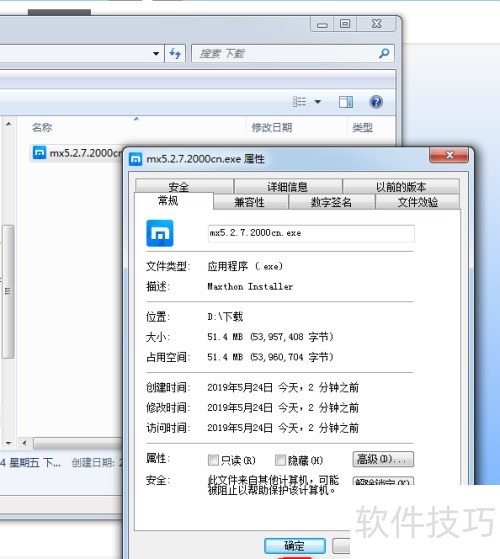The height and width of the screenshot is (559, 500).
Task: Maximize the Explorer window
Action: (345, 24)
